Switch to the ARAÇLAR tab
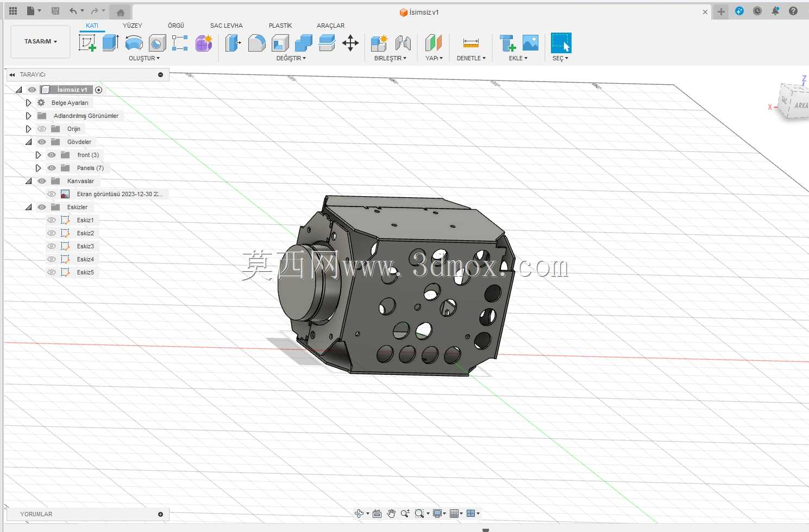 [330, 26]
